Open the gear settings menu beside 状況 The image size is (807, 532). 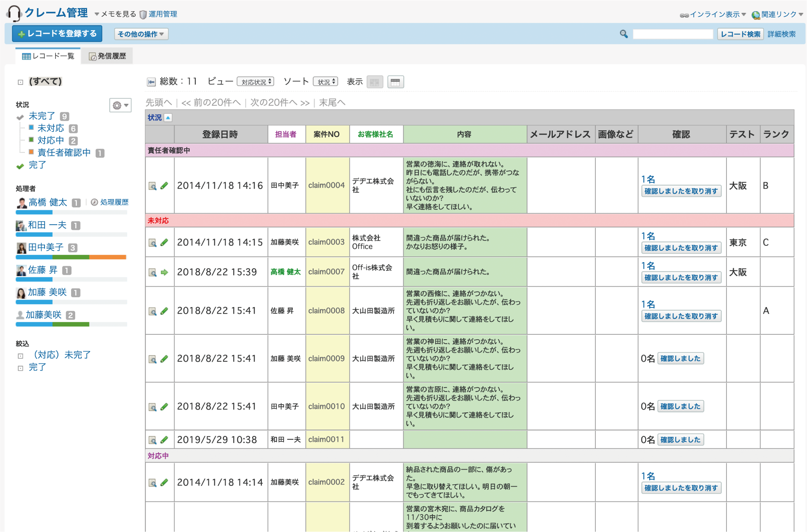pyautogui.click(x=120, y=105)
